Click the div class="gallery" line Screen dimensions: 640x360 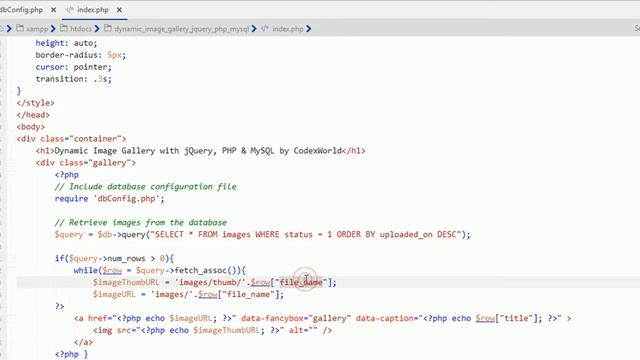pos(86,163)
